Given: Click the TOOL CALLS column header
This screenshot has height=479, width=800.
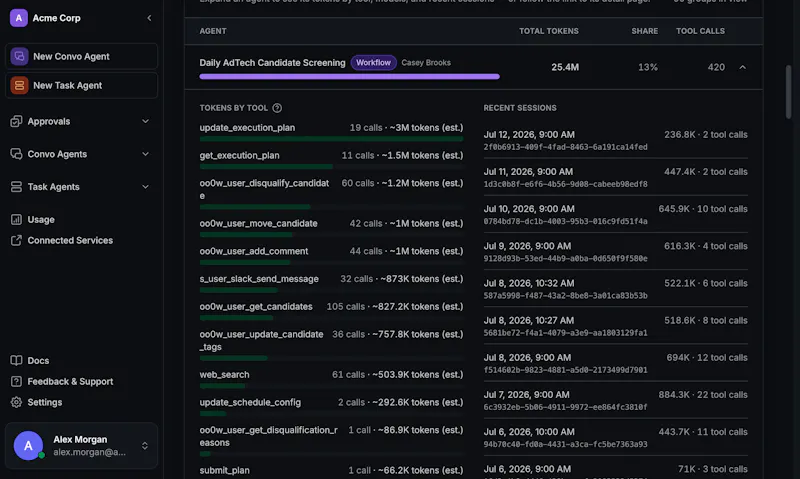Looking at the screenshot, I should click(700, 31).
